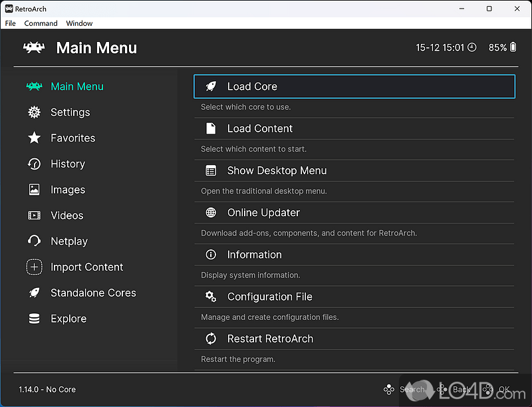The height and width of the screenshot is (407, 532).
Task: Open the Netplay sidebar label
Action: point(69,241)
